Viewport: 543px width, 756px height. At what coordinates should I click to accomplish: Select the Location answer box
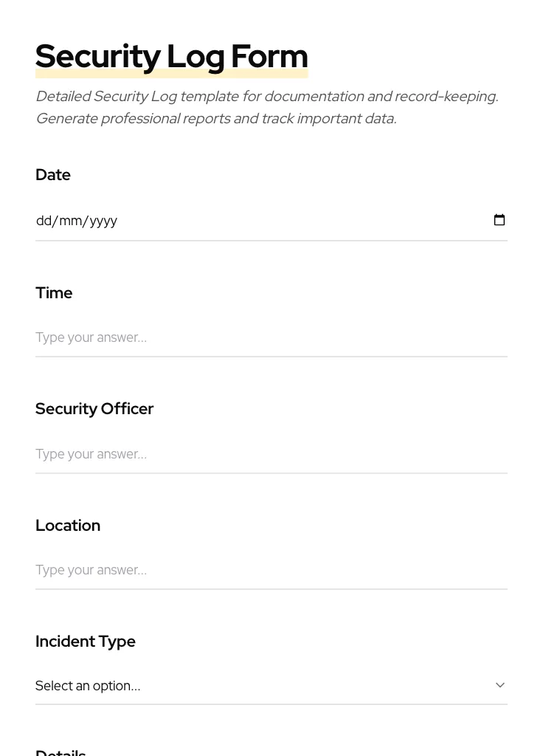coord(221,570)
